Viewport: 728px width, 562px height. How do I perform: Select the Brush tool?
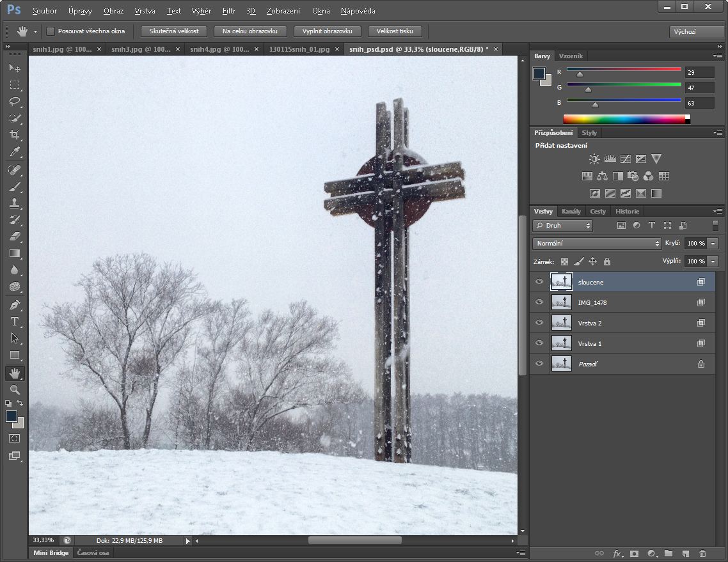pos(15,187)
